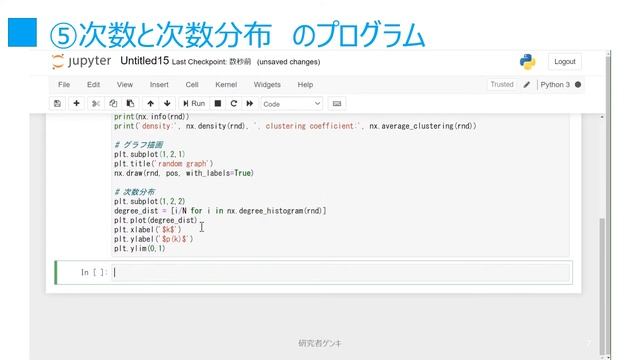Image resolution: width=640 pixels, height=360 pixels.
Task: Click the Jupyter logo
Action: (82, 61)
